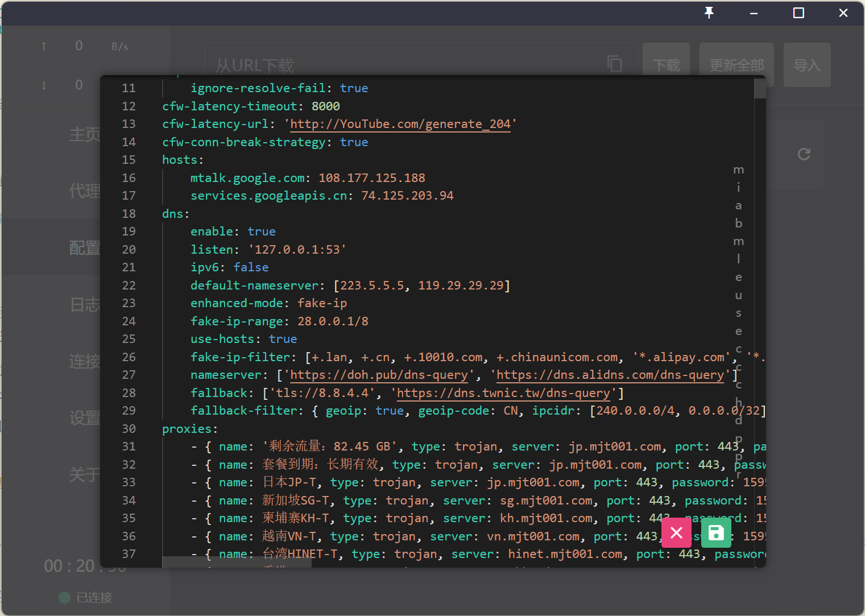Open the YouTube generate_204 URL link
The image size is (865, 616).
pos(400,124)
